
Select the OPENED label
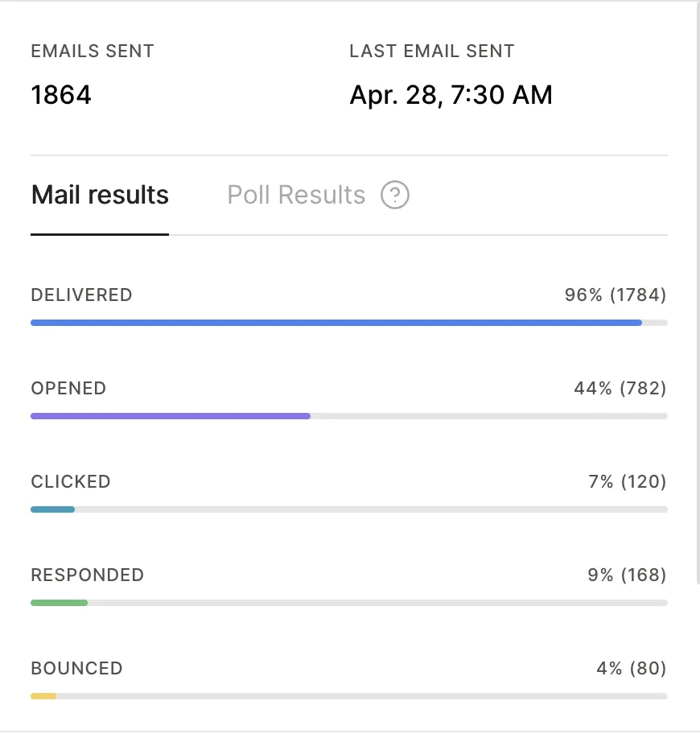(x=68, y=388)
